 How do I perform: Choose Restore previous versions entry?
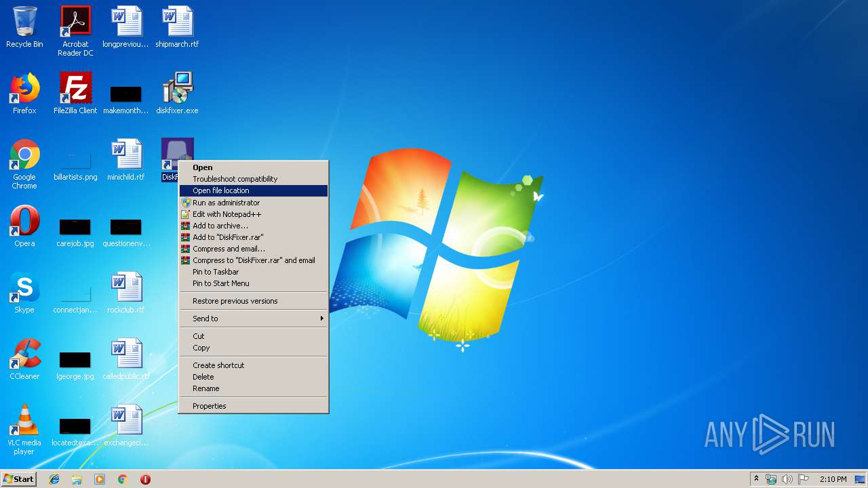pos(254,301)
